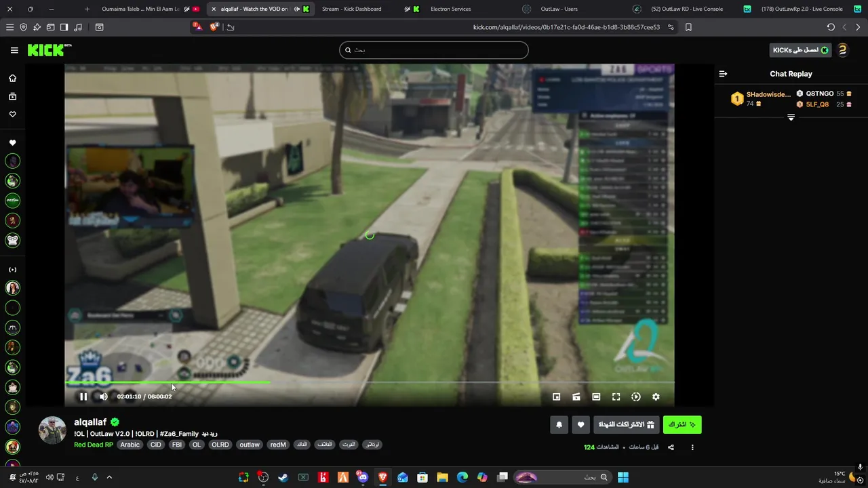
Task: Click the green Subscribe button
Action: [682, 424]
